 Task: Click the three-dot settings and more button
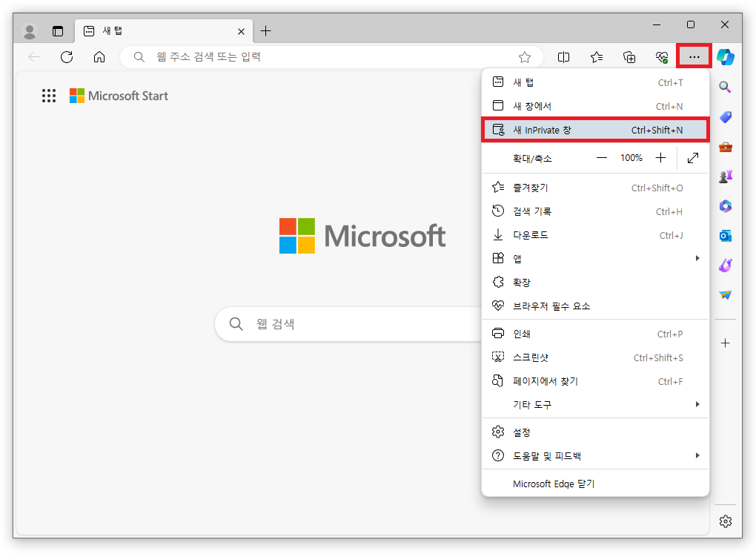pyautogui.click(x=694, y=57)
